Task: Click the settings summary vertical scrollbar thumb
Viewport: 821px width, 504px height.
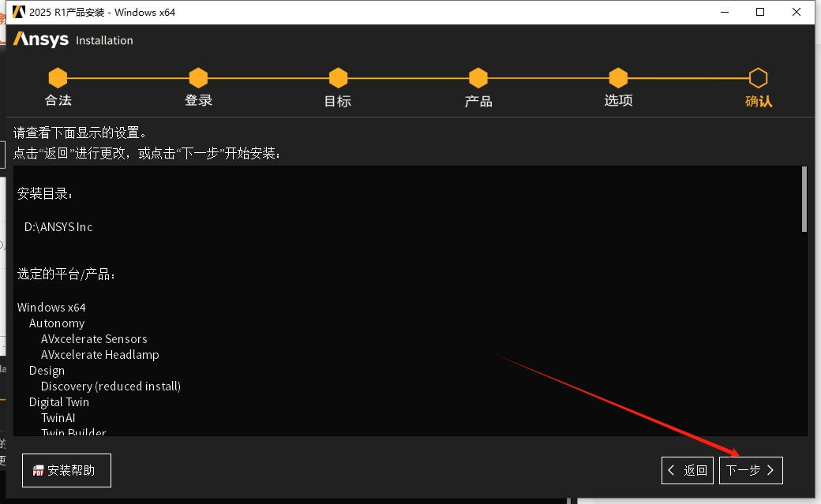Action: click(804, 199)
